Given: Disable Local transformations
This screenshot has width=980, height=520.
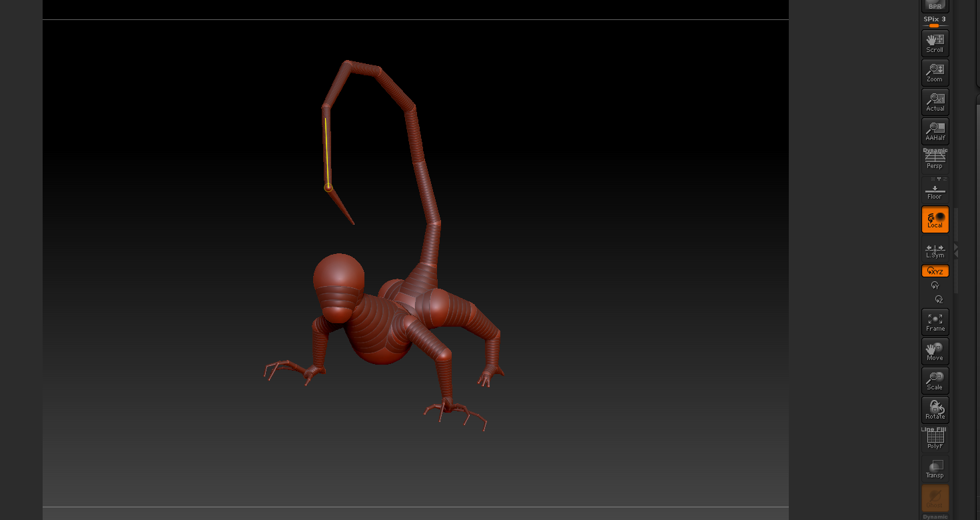Looking at the screenshot, I should click(935, 219).
